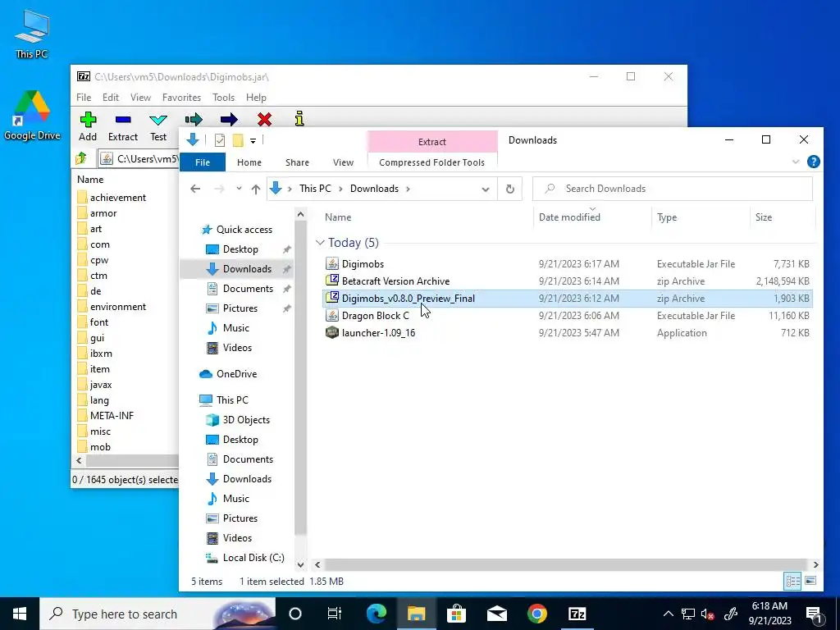Open Microsoft Store from the taskbar
Screen dimensions: 840x630
pos(456,614)
